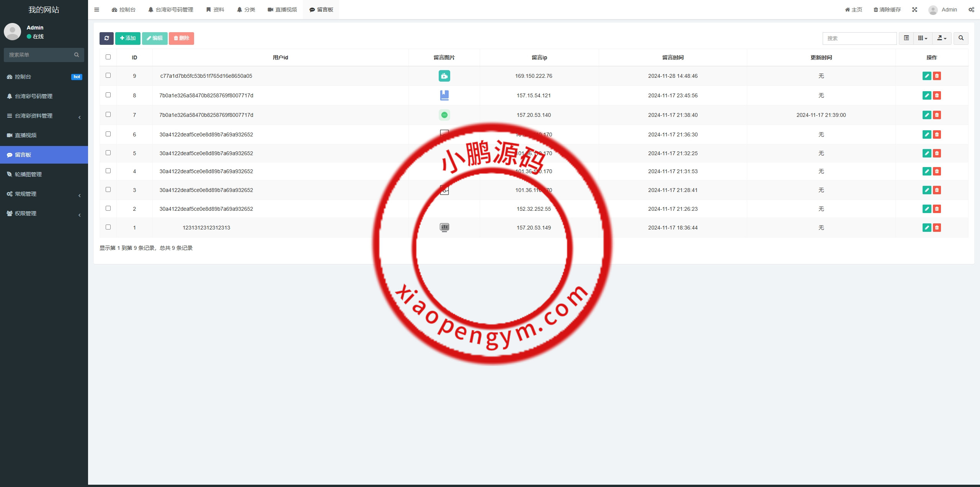Viewport: 980px width, 487px height.
Task: Open the export data dropdown
Action: [942, 38]
